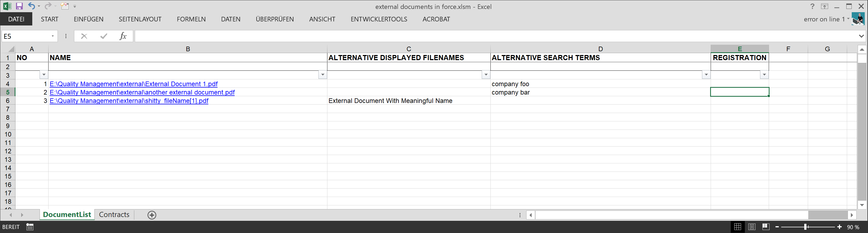Switch to the ACROBAT ribbon tab
The height and width of the screenshot is (233, 868).
tap(436, 19)
